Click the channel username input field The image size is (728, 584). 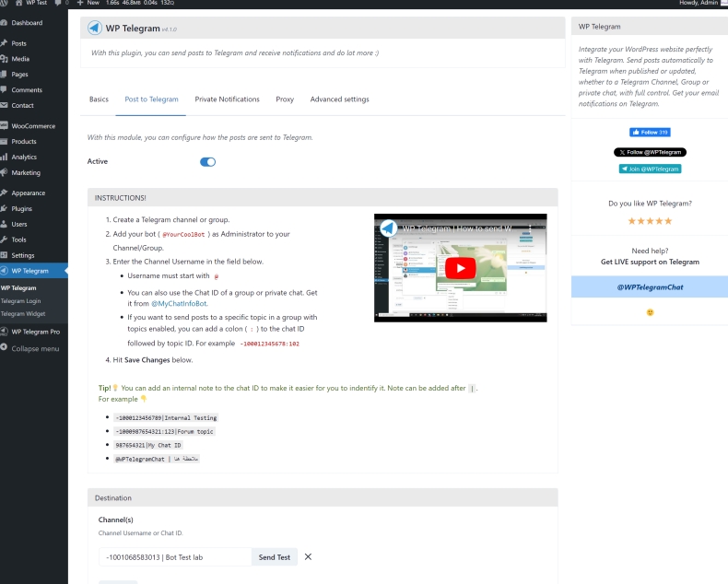pos(175,557)
